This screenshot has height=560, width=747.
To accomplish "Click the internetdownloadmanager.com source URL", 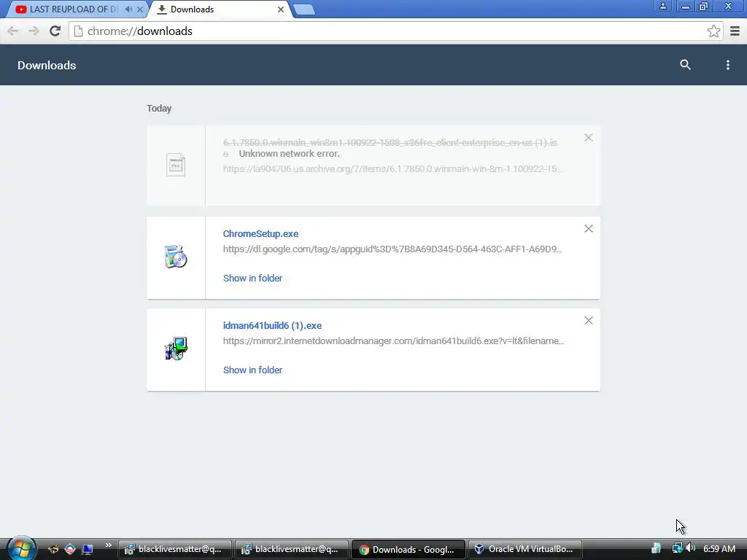I will pos(393,341).
